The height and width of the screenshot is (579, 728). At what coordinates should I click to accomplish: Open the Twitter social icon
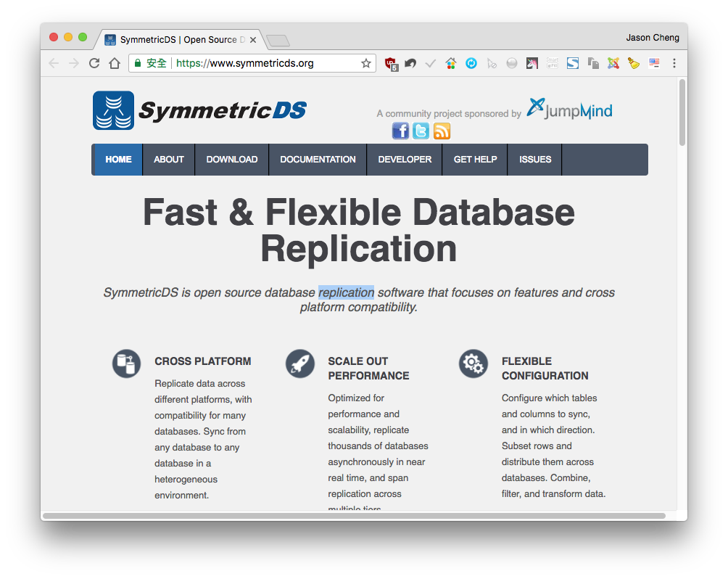pyautogui.click(x=421, y=131)
